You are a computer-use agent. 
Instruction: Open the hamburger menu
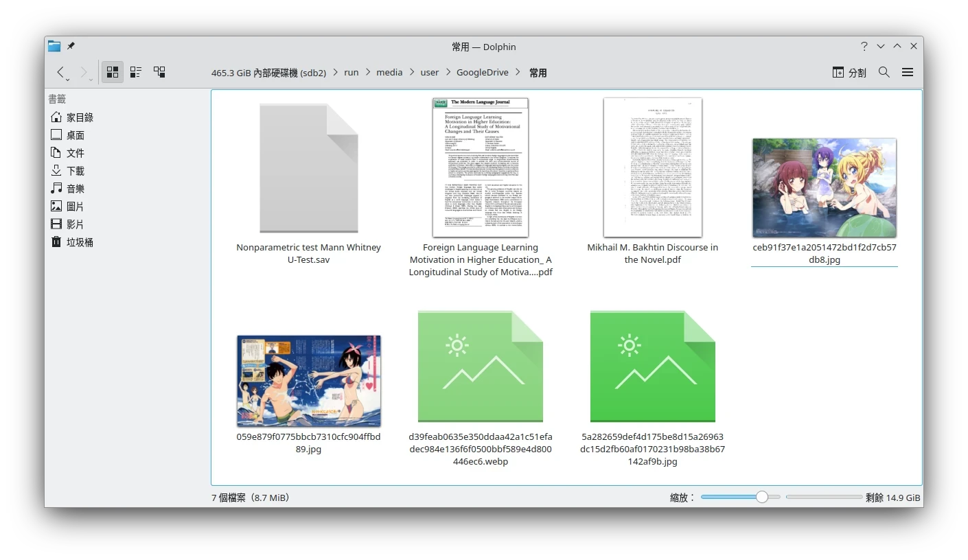[x=908, y=72]
